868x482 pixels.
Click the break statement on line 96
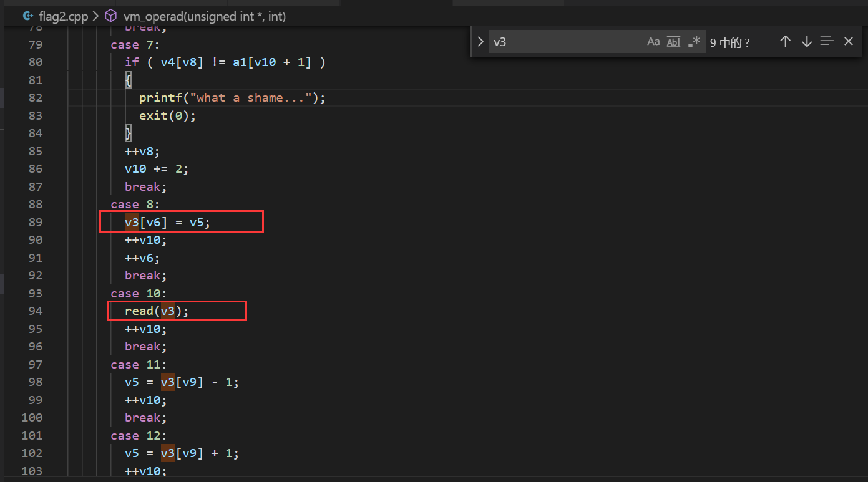tap(146, 347)
